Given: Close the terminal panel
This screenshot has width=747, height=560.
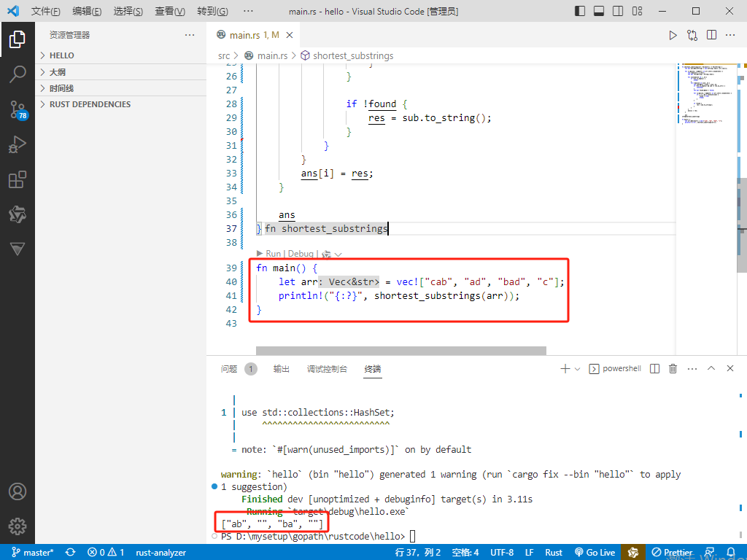Looking at the screenshot, I should tap(730, 368).
